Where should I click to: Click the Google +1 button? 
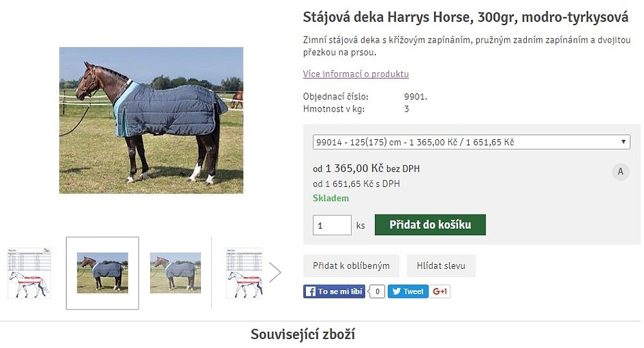440,291
